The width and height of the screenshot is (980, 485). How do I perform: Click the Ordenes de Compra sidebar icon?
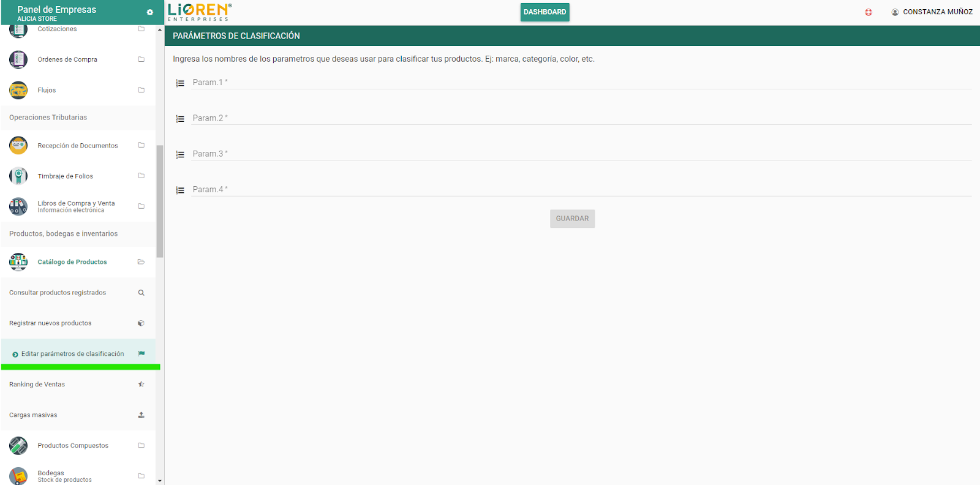(x=18, y=59)
